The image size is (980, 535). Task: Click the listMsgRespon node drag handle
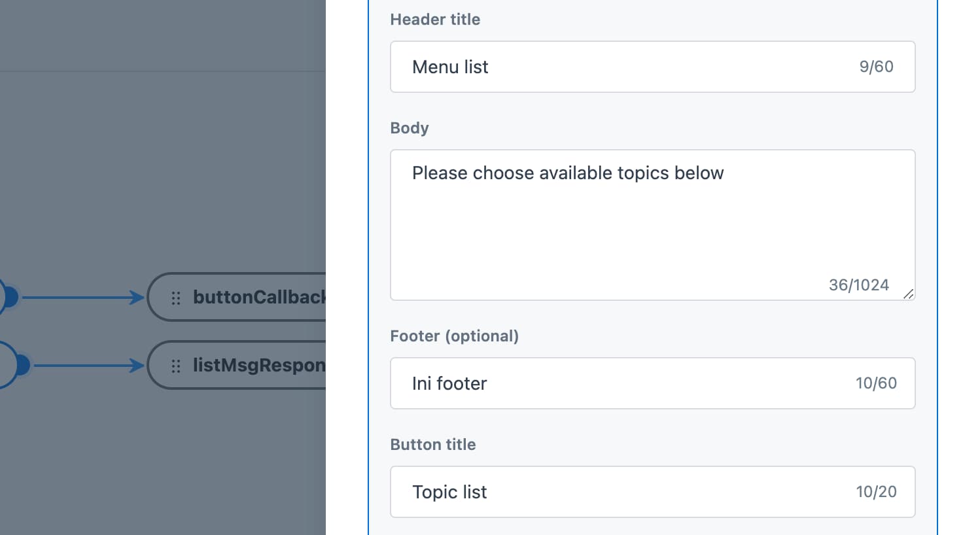[175, 366]
